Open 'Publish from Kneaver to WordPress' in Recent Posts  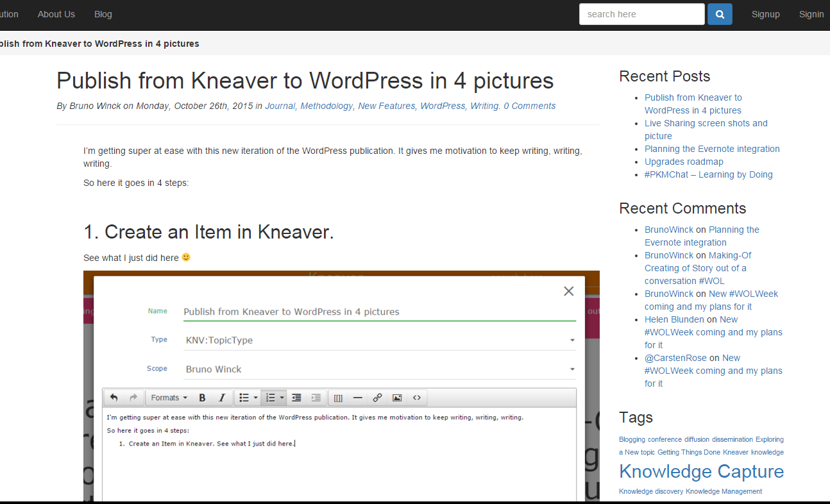pyautogui.click(x=693, y=104)
